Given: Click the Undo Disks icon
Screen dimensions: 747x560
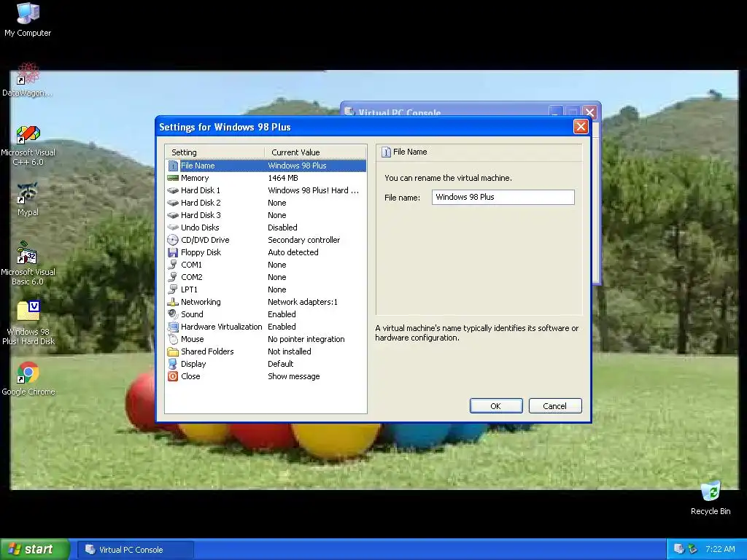Looking at the screenshot, I should coord(173,227).
